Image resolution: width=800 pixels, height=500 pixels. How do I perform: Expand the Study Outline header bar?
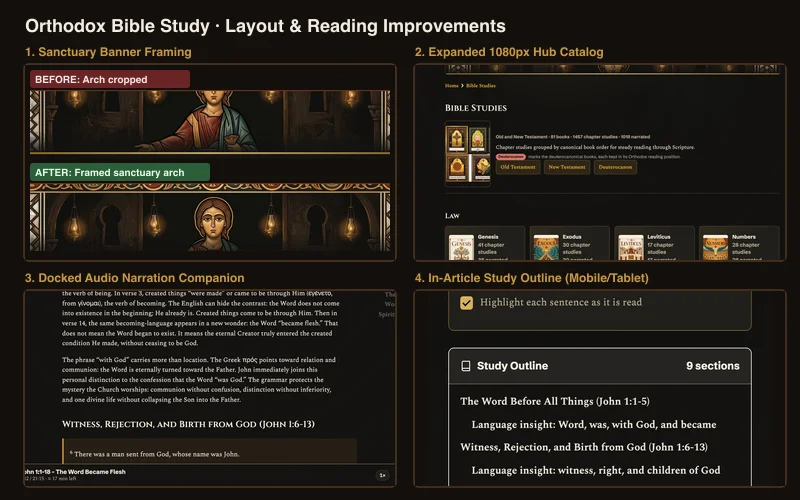point(599,366)
